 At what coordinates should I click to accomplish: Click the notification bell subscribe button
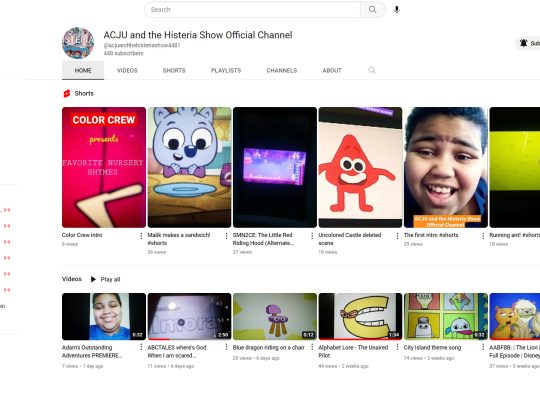528,43
